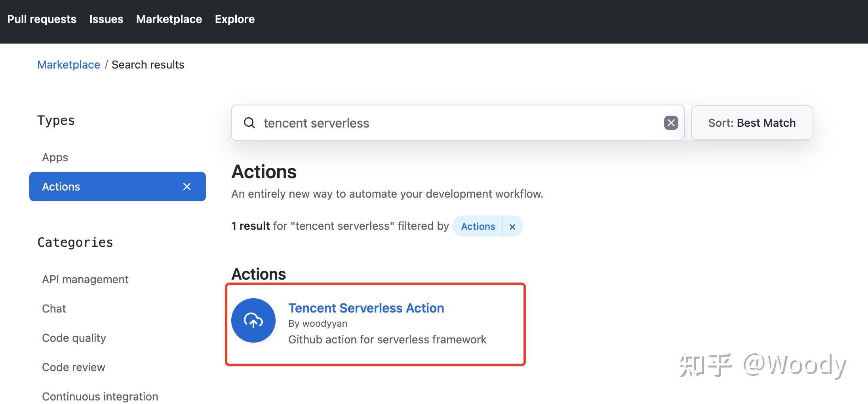This screenshot has height=404, width=868.
Task: Click the search magnifier icon
Action: [249, 123]
